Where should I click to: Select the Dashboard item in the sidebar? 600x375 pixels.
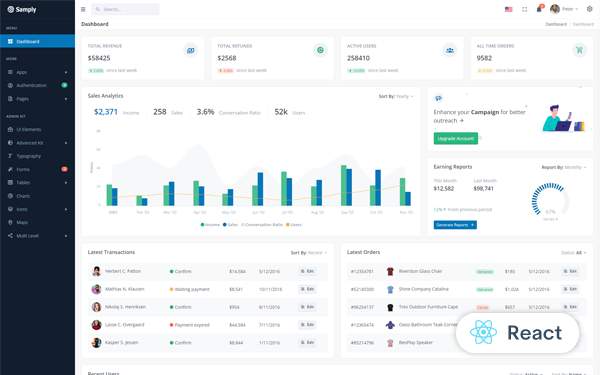pos(38,41)
